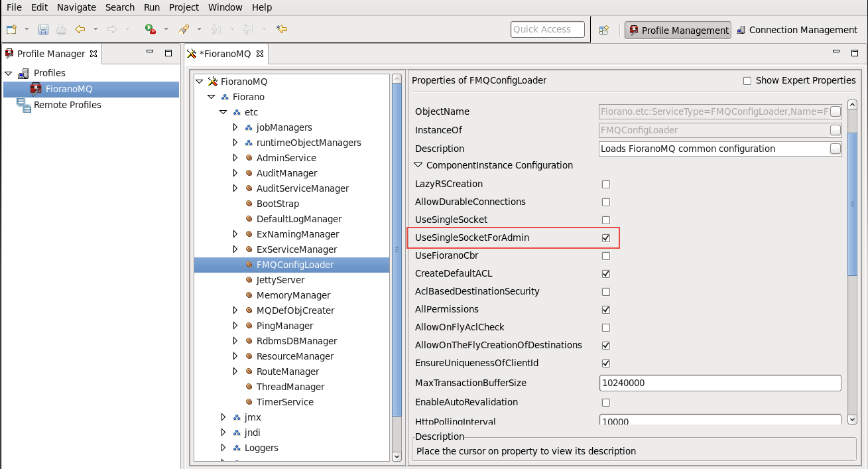This screenshot has height=469, width=868.
Task: Click the Profile Manager tab icon
Action: tap(9, 54)
